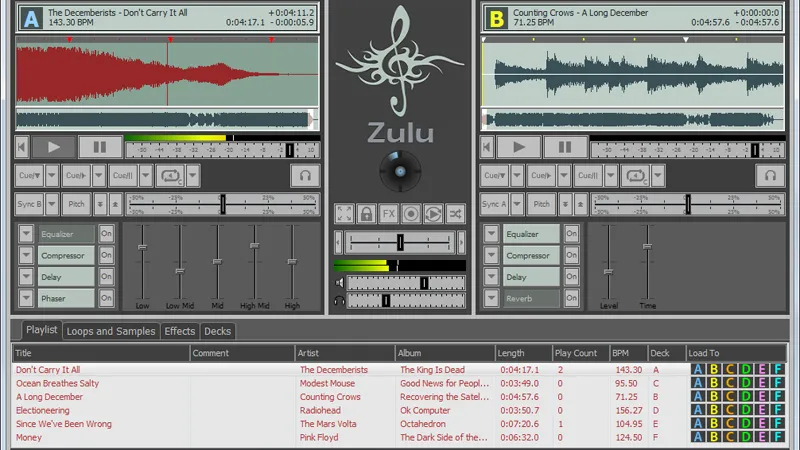Jump to start of deck A track

point(21,147)
